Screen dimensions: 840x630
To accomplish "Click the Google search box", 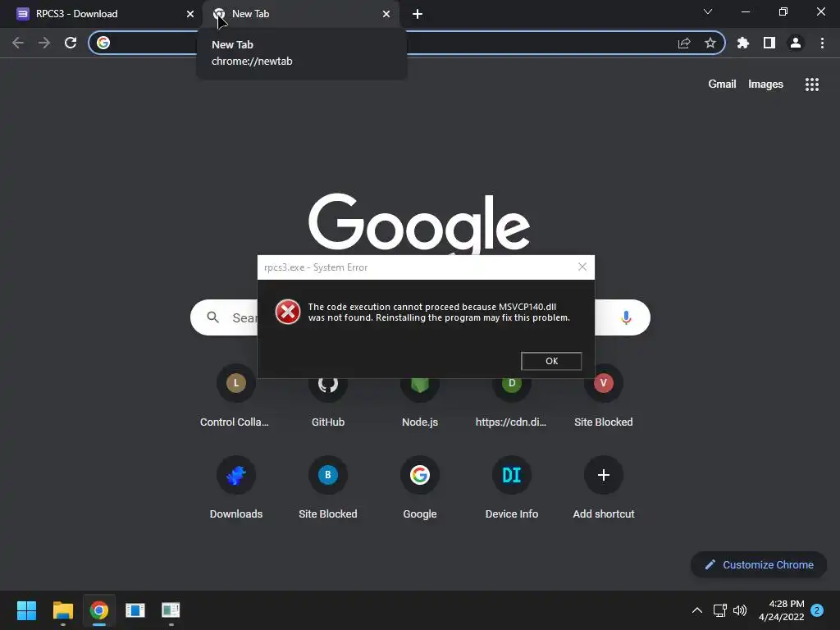I will tap(420, 317).
